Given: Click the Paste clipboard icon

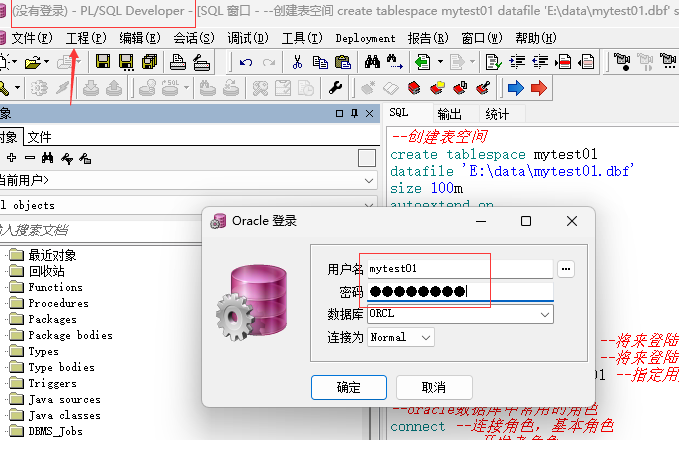Looking at the screenshot, I should click(x=343, y=62).
